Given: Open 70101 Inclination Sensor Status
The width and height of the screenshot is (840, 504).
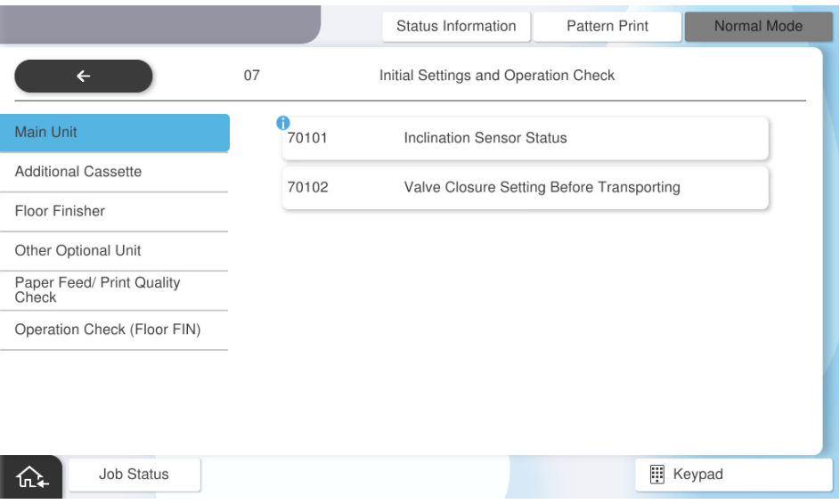Looking at the screenshot, I should coord(525,139).
